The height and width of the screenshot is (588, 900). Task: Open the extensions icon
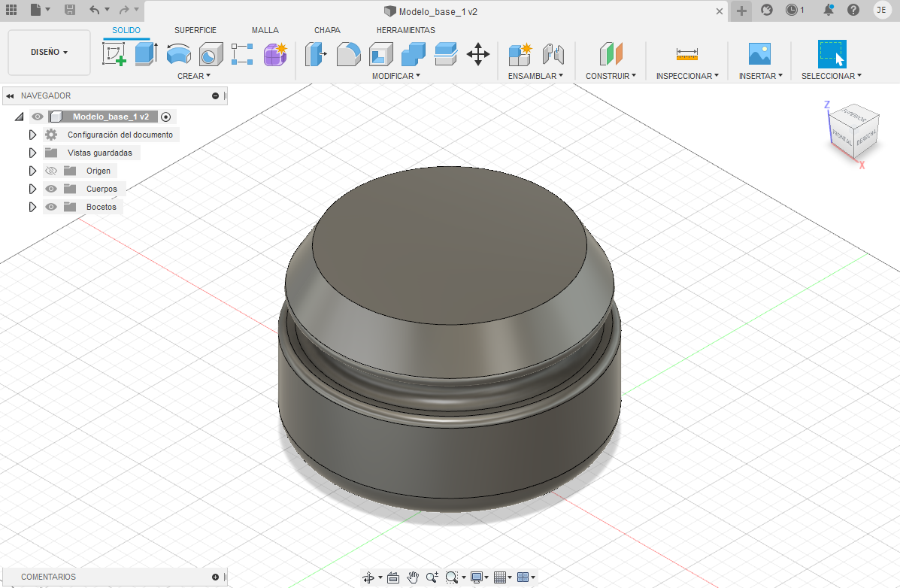coord(767,10)
